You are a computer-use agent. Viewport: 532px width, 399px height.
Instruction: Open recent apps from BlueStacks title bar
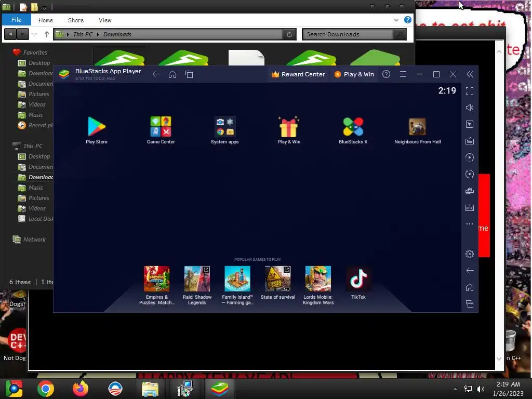click(189, 74)
